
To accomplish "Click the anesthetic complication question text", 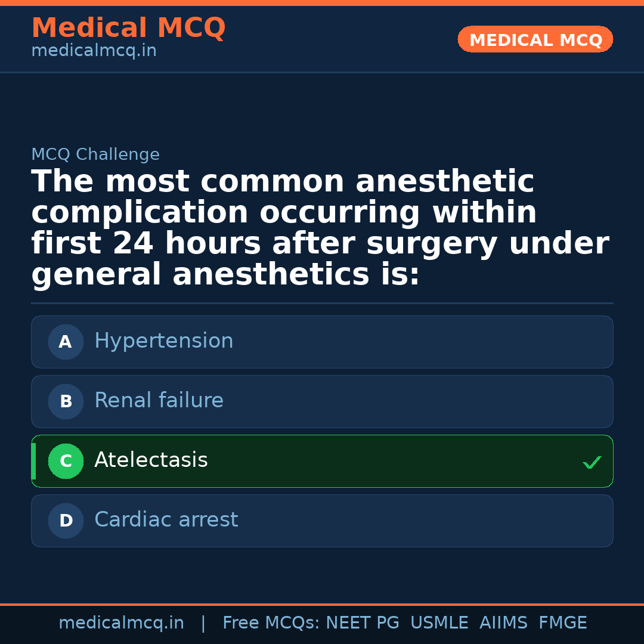I will point(320,228).
